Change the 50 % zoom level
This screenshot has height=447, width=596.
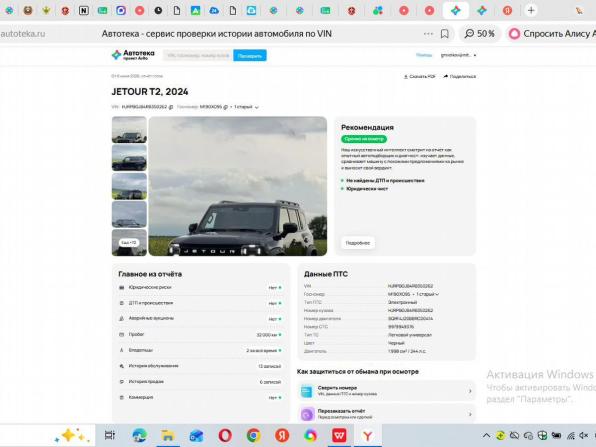(x=480, y=34)
